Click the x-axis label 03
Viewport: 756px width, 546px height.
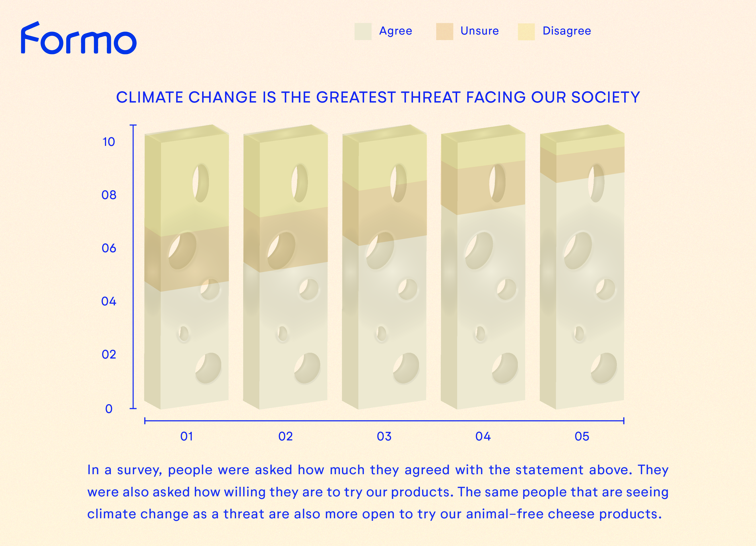tap(384, 436)
